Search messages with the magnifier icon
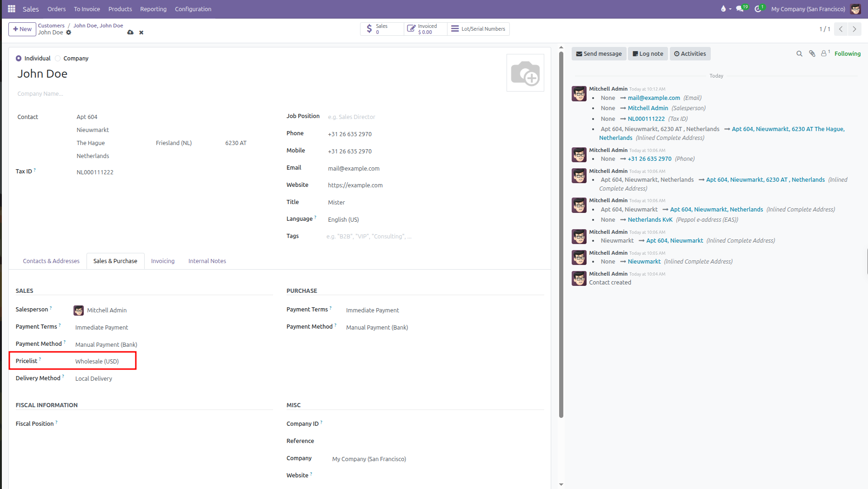Screen dimensions: 868x489 point(799,54)
